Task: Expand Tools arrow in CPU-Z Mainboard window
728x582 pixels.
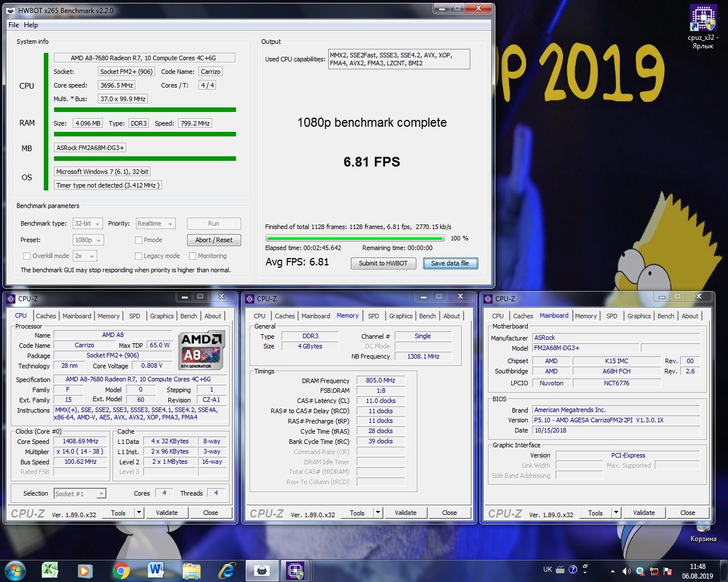Action: (616, 513)
